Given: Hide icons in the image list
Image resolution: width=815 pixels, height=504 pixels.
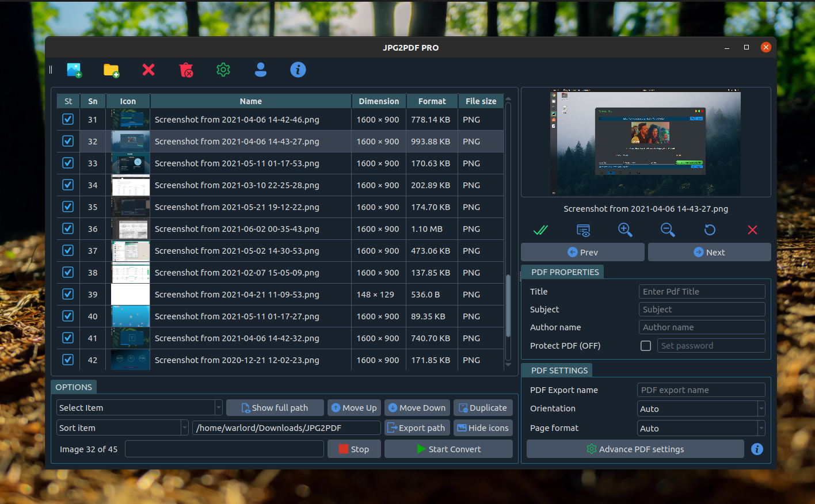Looking at the screenshot, I should [x=483, y=428].
